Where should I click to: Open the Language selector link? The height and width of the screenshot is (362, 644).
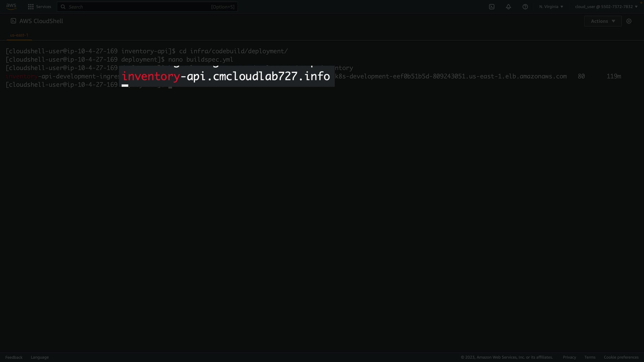click(40, 357)
